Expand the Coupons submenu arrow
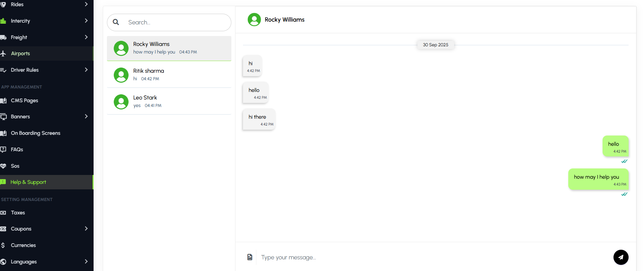The width and height of the screenshot is (644, 271). point(86,229)
